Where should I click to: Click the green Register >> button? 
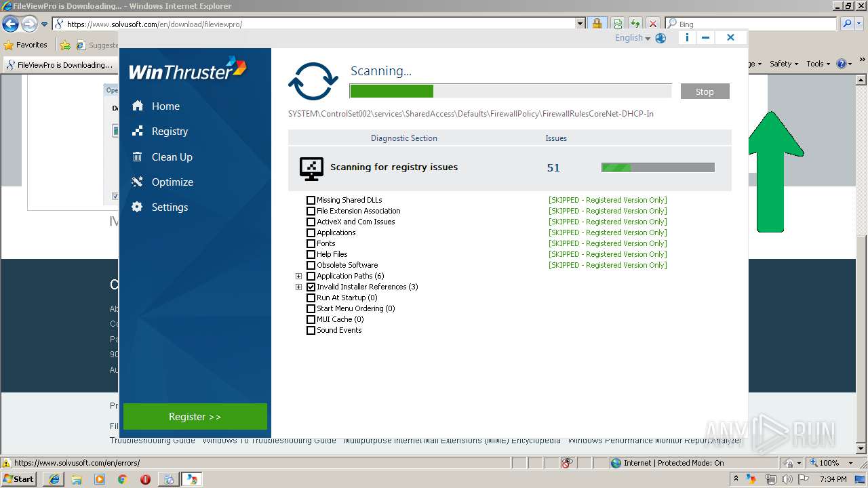point(195,417)
